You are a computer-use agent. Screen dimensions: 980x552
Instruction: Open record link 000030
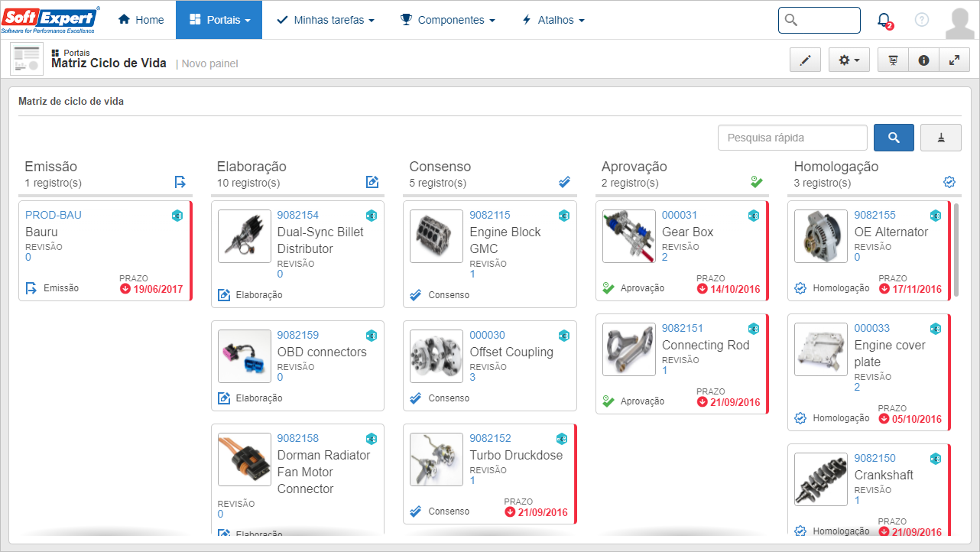click(x=487, y=335)
